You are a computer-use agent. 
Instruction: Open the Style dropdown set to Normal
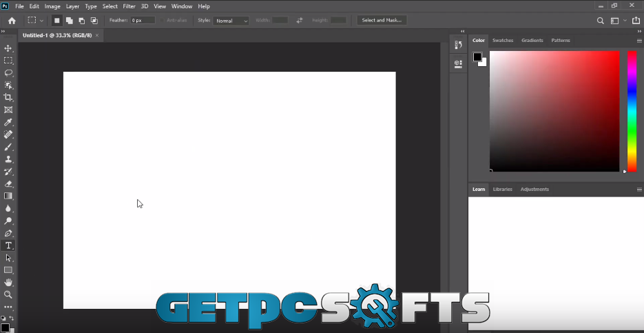point(231,21)
